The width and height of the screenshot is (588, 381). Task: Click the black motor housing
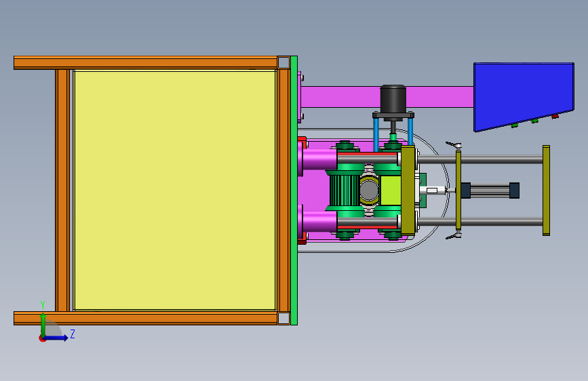pos(393,98)
